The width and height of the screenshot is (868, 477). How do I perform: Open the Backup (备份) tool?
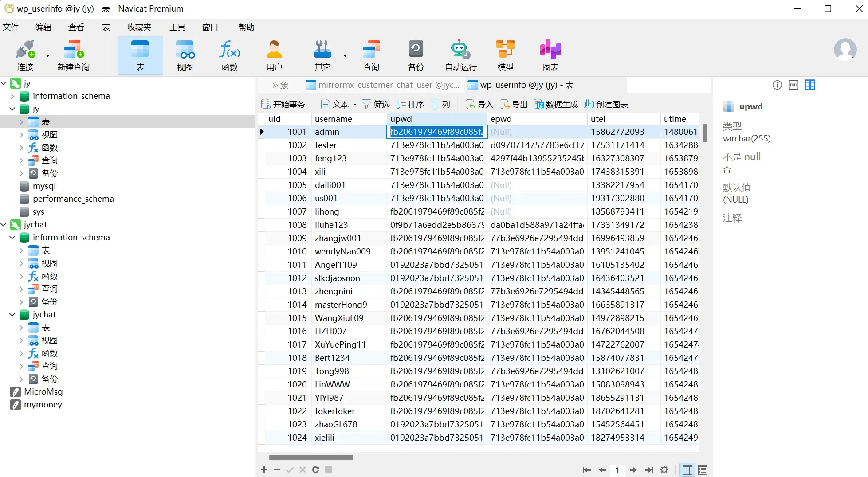point(416,56)
